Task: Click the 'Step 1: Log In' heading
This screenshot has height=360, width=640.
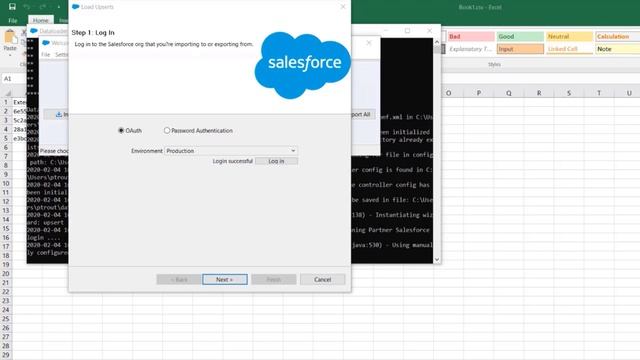Action: click(93, 33)
